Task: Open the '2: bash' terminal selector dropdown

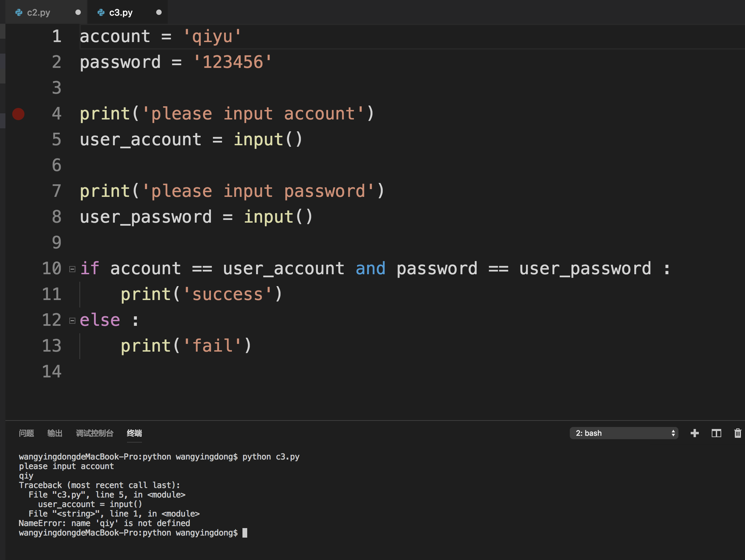Action: tap(624, 433)
